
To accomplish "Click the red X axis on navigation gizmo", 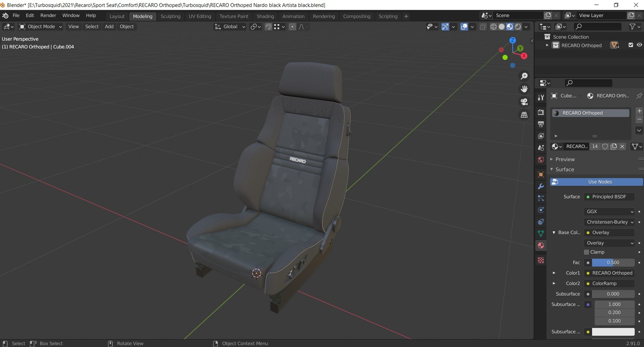I will 524,56.
